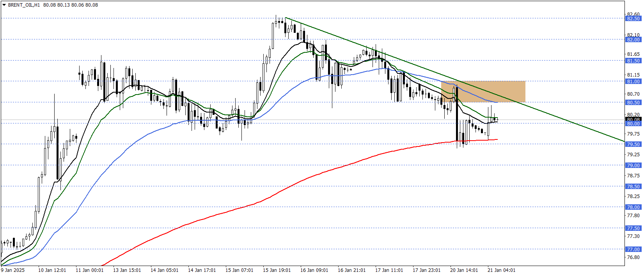The width and height of the screenshot is (644, 275).
Task: Select the 79.00 horizontal level price label
Action: pyautogui.click(x=633, y=165)
